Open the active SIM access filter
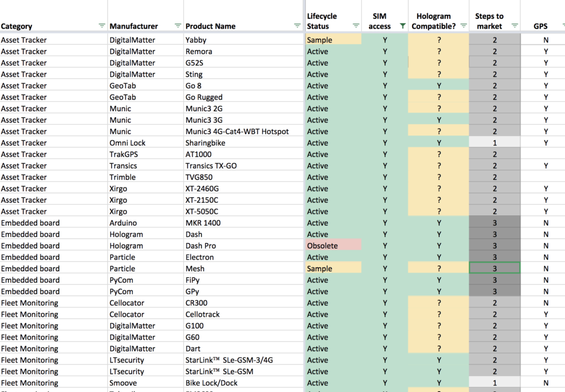This screenshot has height=392, width=565. (403, 26)
